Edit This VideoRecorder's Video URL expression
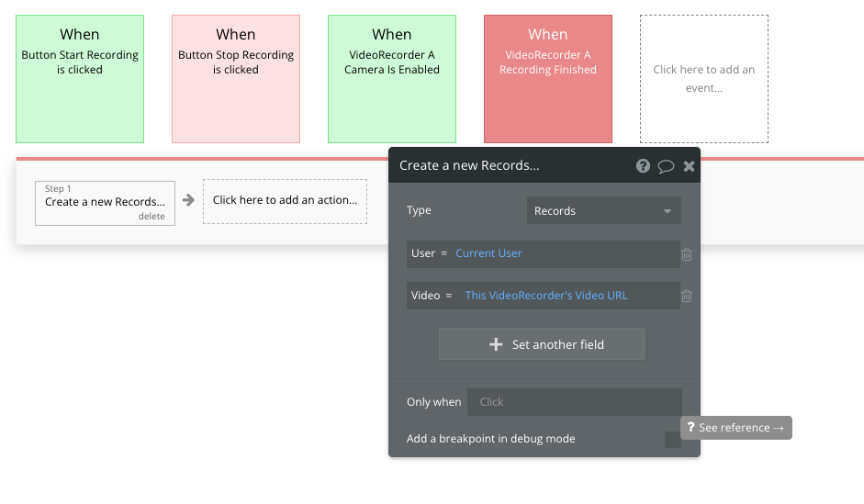 (x=546, y=296)
